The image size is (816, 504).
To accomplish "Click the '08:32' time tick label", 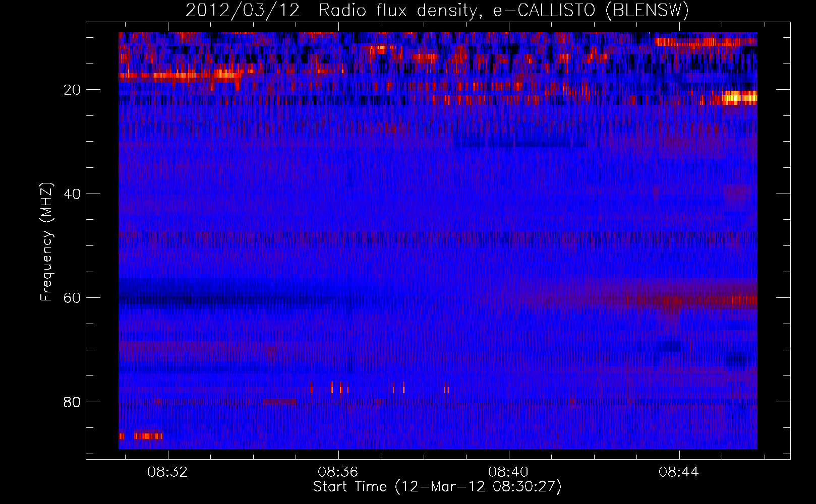I will 167,472.
